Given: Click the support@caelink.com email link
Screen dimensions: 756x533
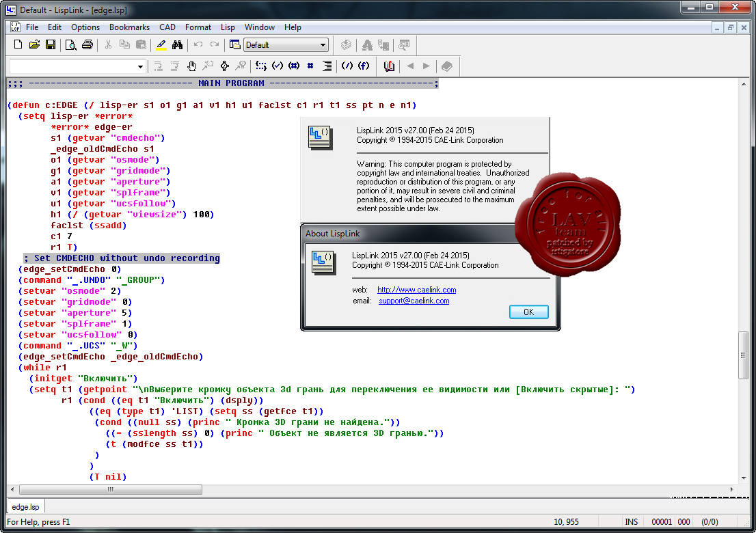Looking at the screenshot, I should 414,301.
